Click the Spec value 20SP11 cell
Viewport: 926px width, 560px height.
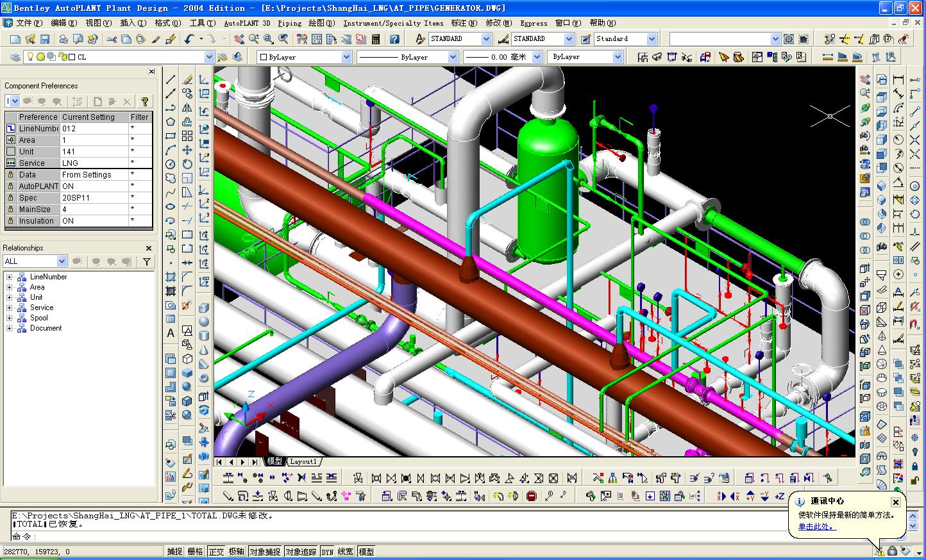click(x=94, y=198)
